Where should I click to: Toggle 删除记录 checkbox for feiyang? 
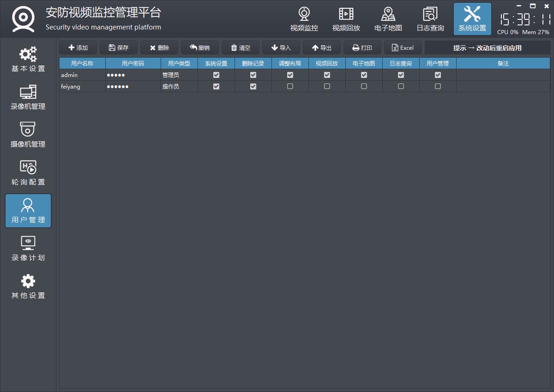pyautogui.click(x=253, y=86)
